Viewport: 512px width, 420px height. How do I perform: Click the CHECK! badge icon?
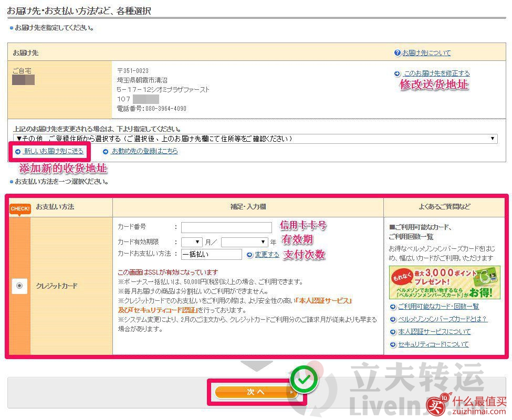click(20, 209)
